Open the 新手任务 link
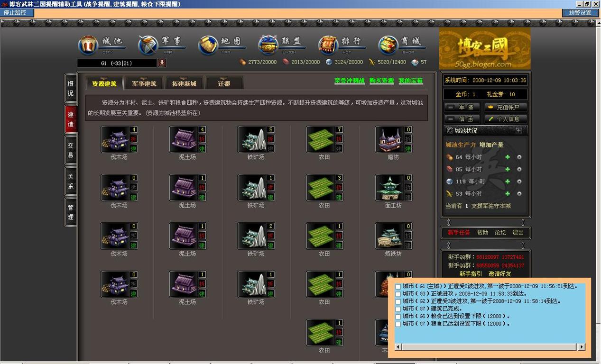 [459, 233]
